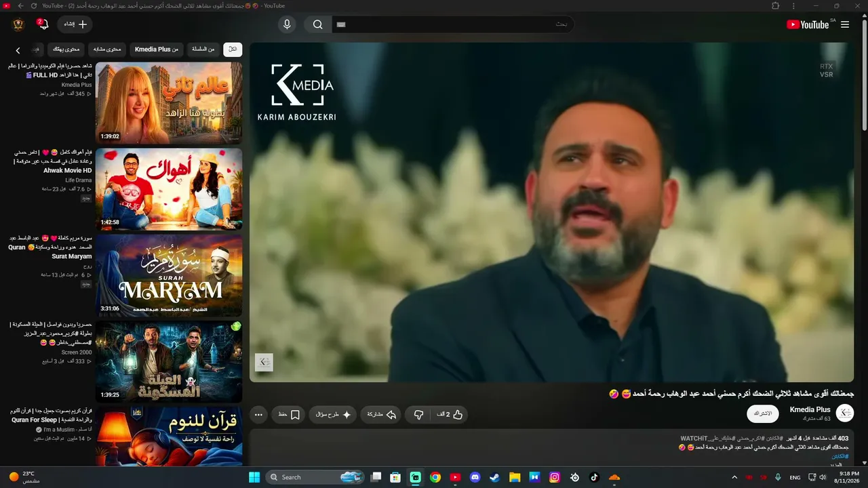The image size is (868, 488).
Task: Open the 'قرآن للنوم' video thumbnail
Action: 169,436
